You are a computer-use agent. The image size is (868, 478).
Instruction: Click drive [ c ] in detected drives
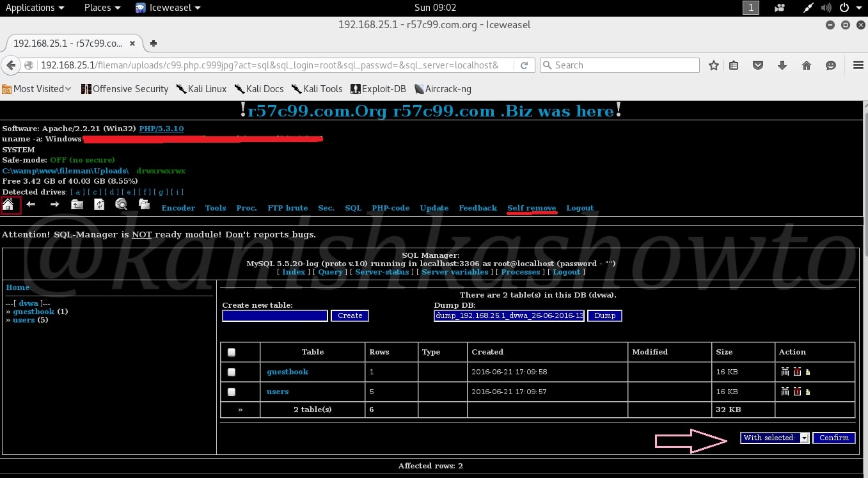[95, 192]
